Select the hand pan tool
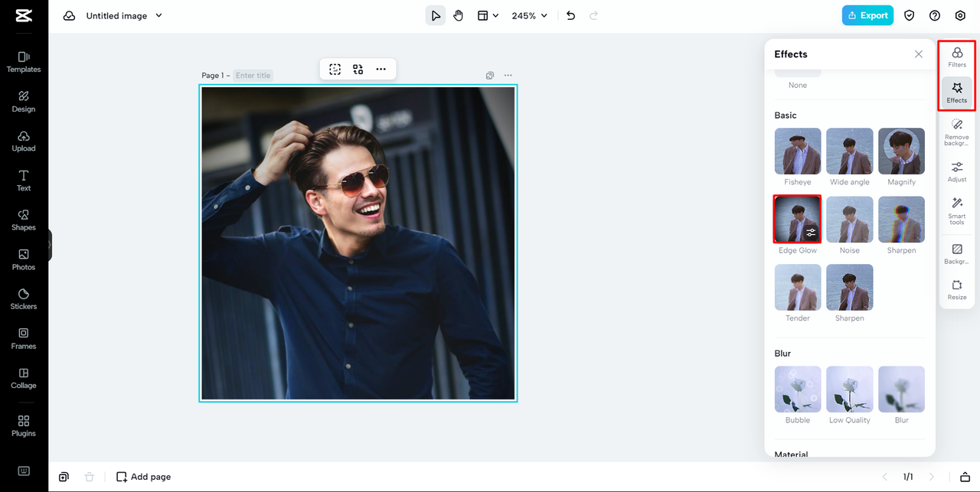 point(458,15)
